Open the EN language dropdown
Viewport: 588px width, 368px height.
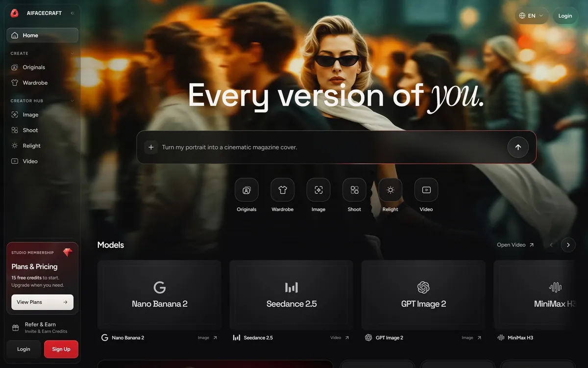point(532,16)
